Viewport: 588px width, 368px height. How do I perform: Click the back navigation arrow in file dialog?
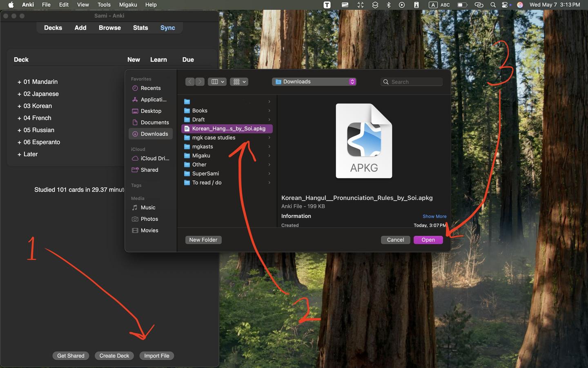pos(190,82)
